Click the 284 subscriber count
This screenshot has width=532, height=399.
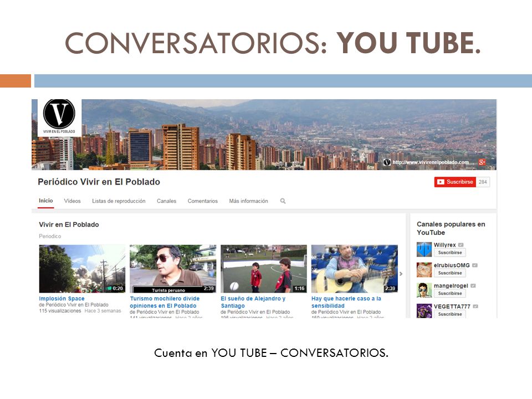click(x=483, y=182)
